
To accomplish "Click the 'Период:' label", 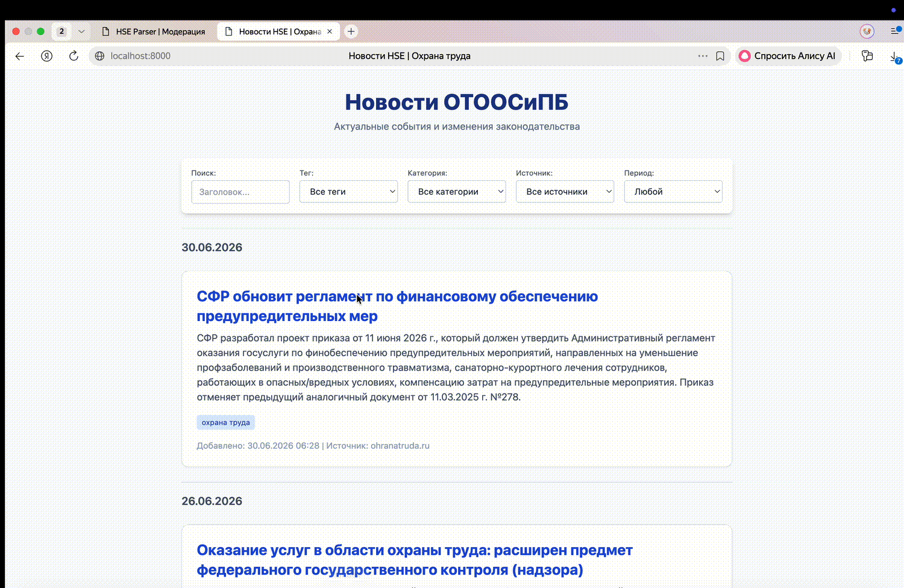I will tap(639, 173).
